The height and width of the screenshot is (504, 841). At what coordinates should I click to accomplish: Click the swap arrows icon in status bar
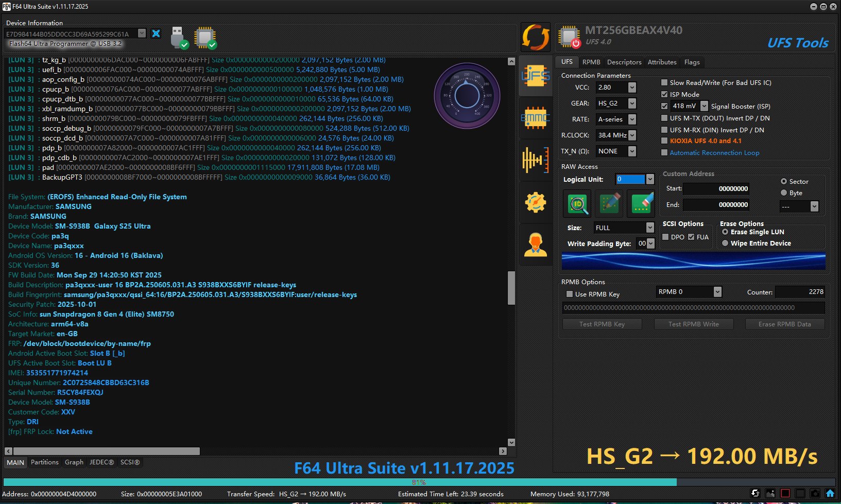click(x=755, y=493)
